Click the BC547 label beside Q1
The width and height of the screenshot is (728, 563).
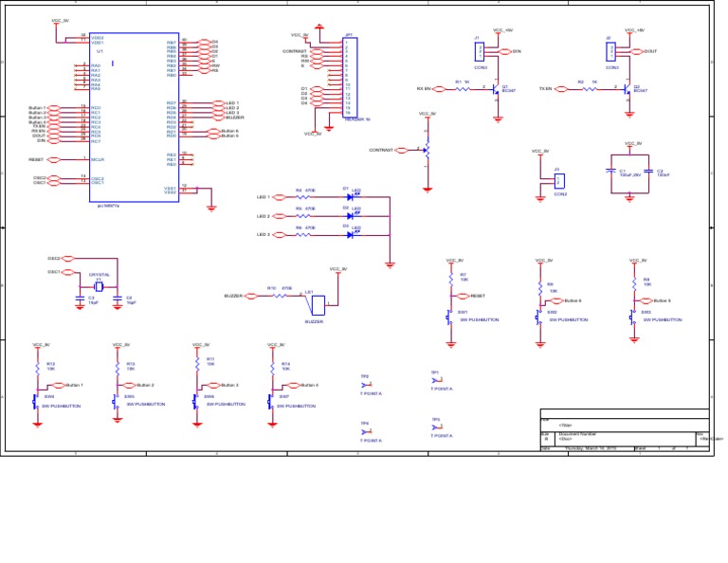[x=509, y=91]
